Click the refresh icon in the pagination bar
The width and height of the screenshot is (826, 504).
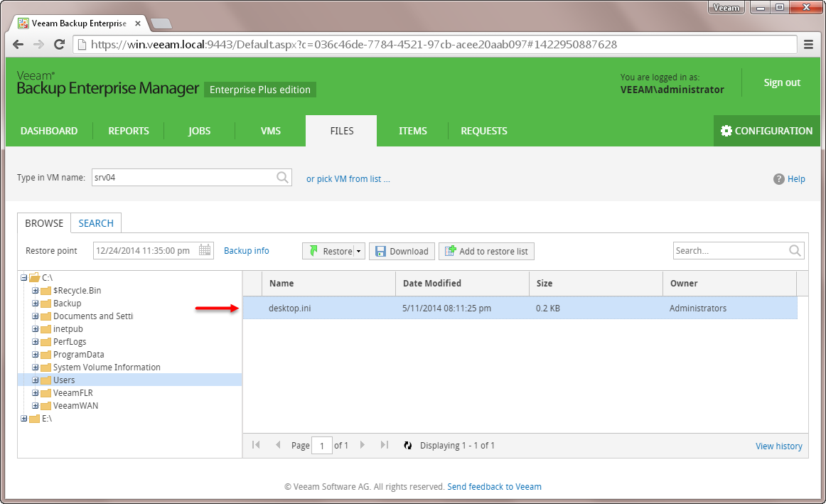(x=407, y=445)
